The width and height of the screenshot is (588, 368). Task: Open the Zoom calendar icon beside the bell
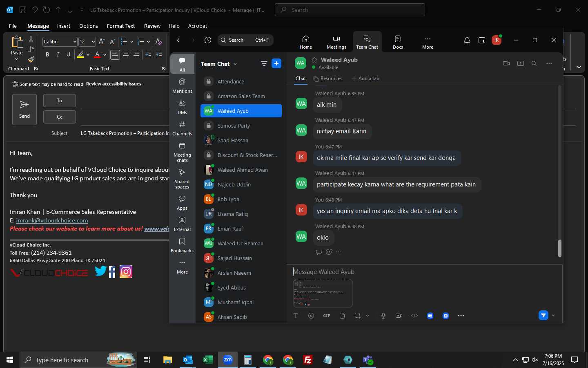[482, 40]
